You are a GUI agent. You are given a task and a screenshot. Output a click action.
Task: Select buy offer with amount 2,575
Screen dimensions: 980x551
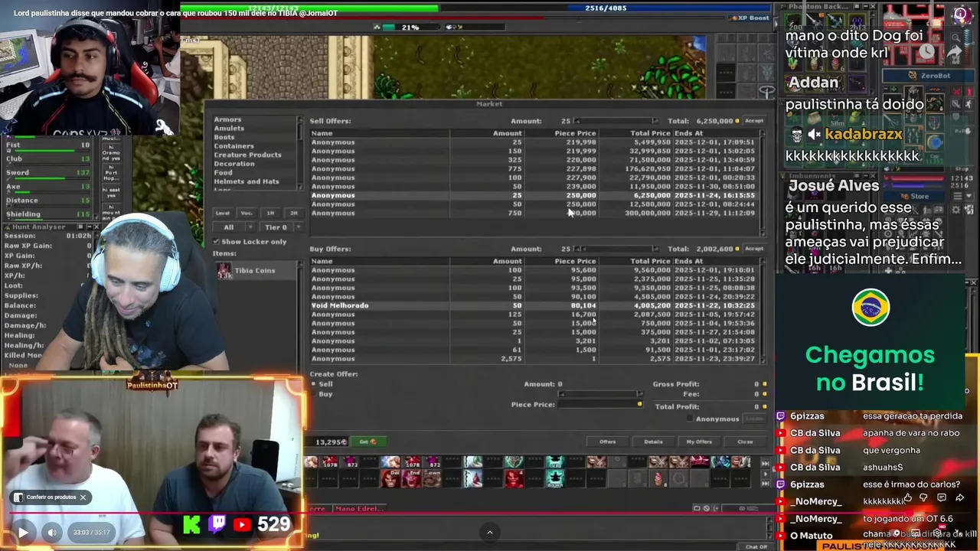coord(534,358)
